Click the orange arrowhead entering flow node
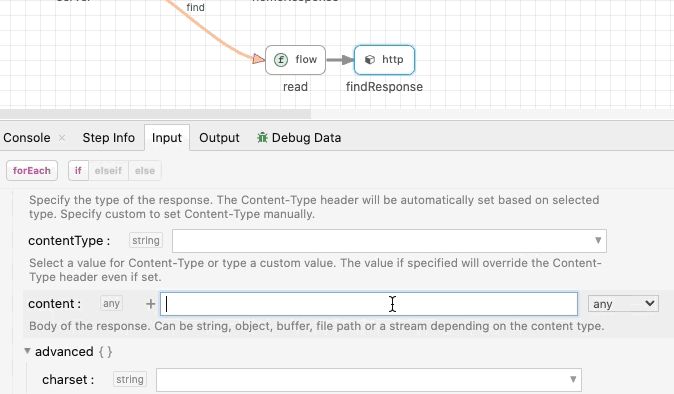Image resolution: width=674 pixels, height=394 pixels. [259, 59]
